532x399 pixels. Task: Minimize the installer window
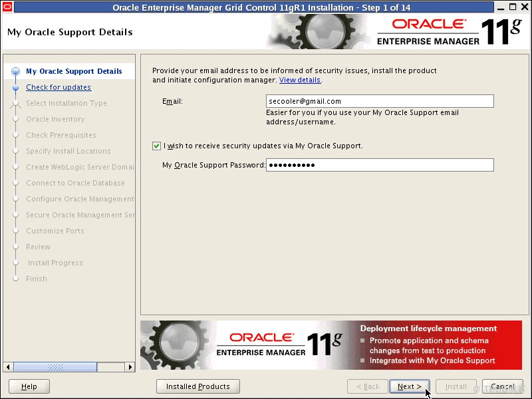501,7
